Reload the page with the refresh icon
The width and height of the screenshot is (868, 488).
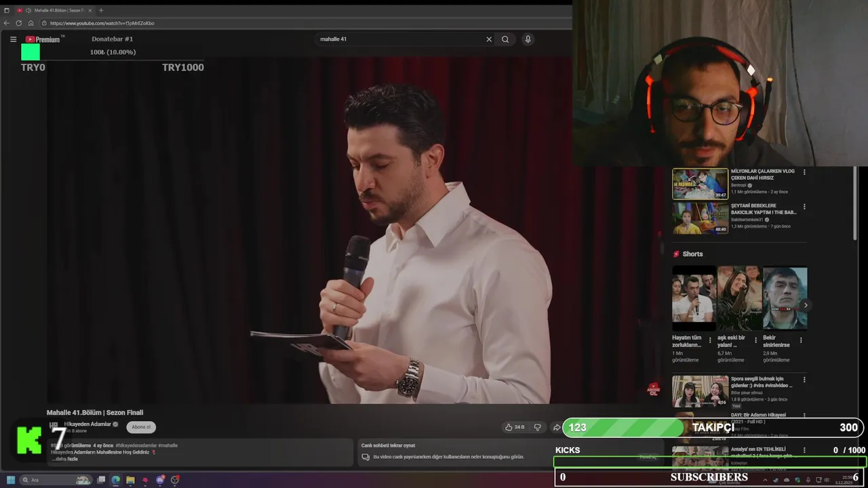click(19, 23)
